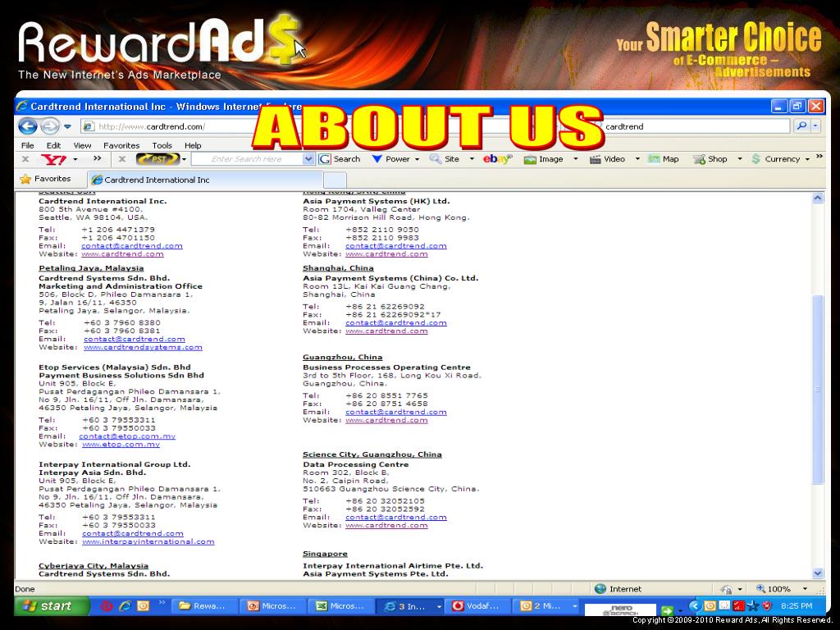The image size is (840, 630).
Task: Open the Help menu
Action: coord(193,145)
